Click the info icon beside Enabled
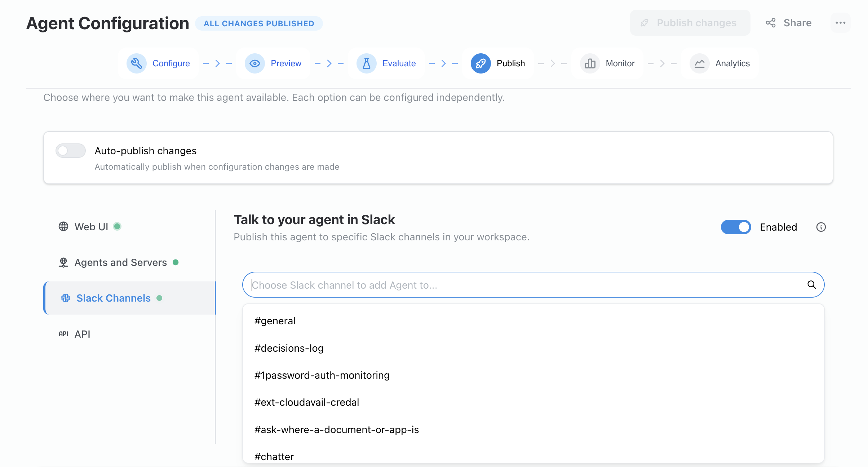This screenshot has width=868, height=467. coord(821,227)
